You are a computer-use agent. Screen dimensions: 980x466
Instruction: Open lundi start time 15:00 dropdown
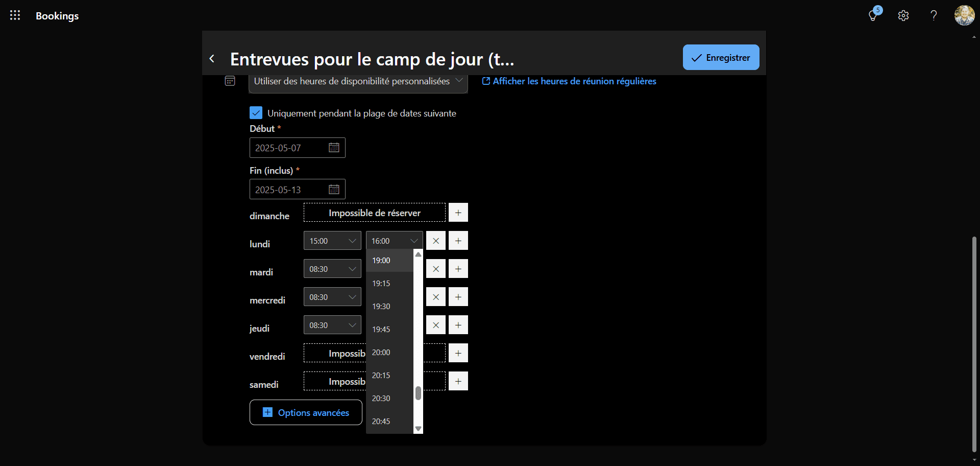(332, 241)
